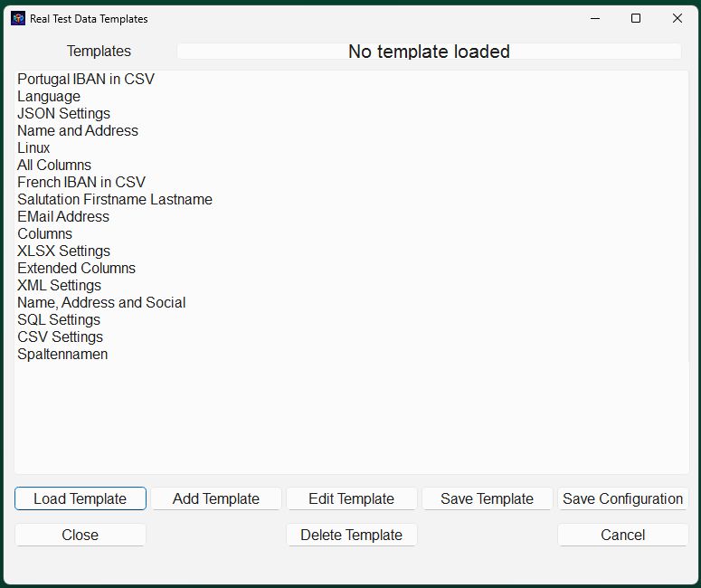Select French IBAN in CSV template

tap(81, 183)
